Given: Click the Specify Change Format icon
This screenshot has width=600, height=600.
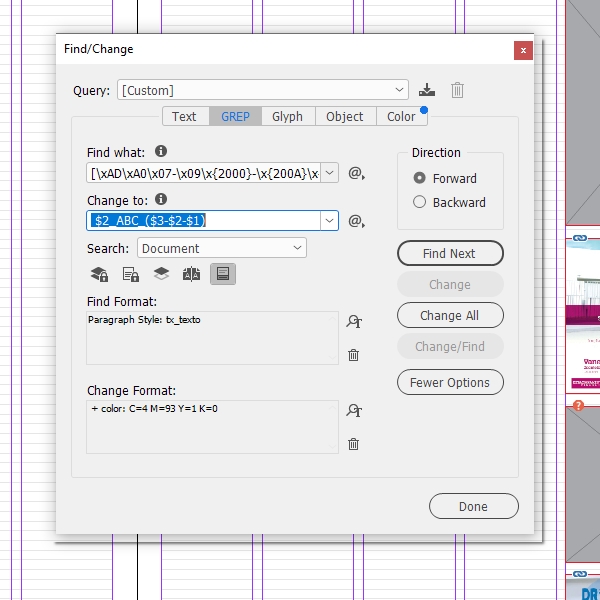Looking at the screenshot, I should coord(353,411).
